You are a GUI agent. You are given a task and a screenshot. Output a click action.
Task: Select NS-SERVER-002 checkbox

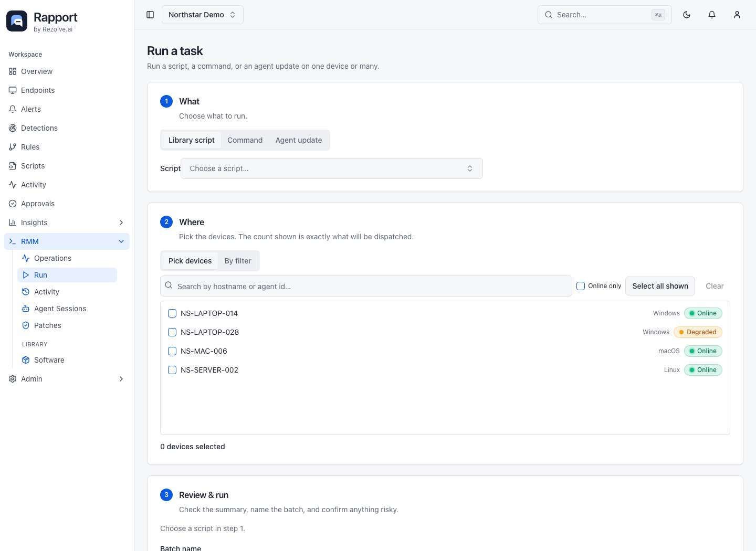pyautogui.click(x=172, y=370)
